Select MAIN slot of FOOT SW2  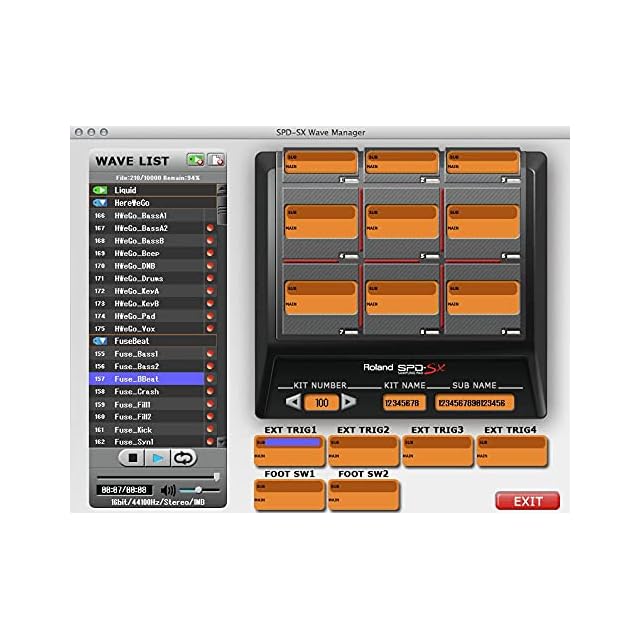pyautogui.click(x=363, y=500)
